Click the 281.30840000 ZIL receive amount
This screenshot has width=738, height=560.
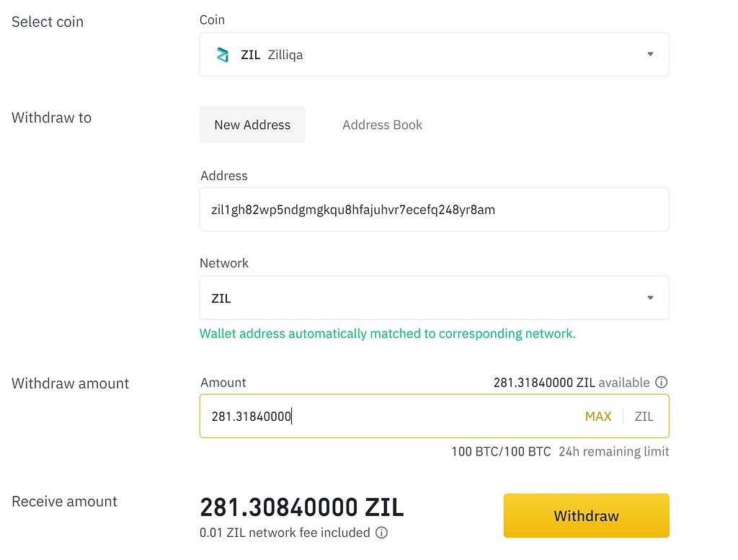tap(302, 507)
